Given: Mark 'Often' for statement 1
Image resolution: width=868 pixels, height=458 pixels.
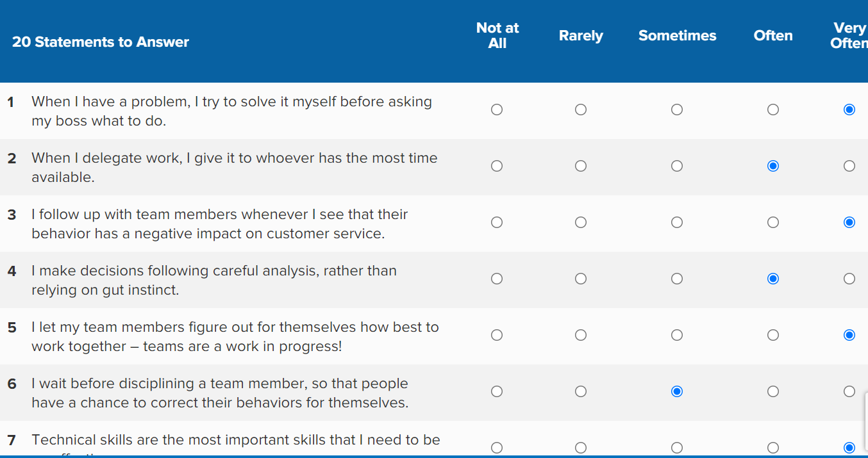Looking at the screenshot, I should 773,110.
